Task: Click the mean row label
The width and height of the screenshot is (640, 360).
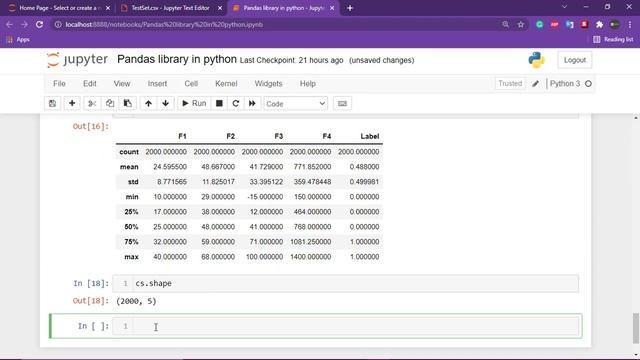Action: pos(129,167)
